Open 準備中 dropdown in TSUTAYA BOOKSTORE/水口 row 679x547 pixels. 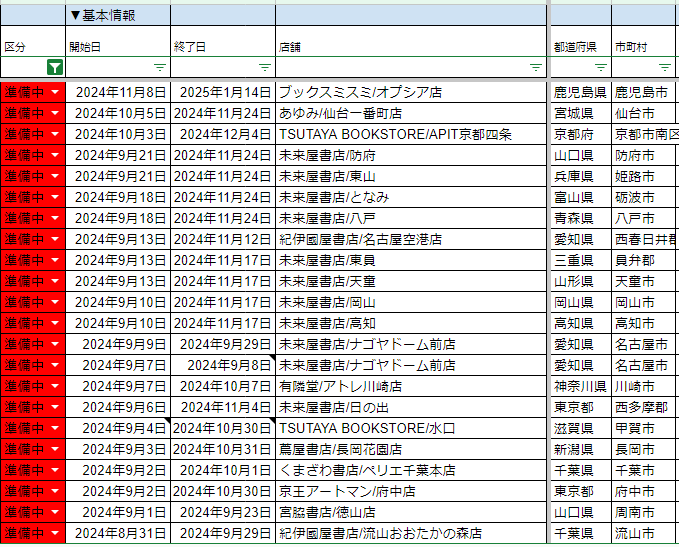pos(55,428)
